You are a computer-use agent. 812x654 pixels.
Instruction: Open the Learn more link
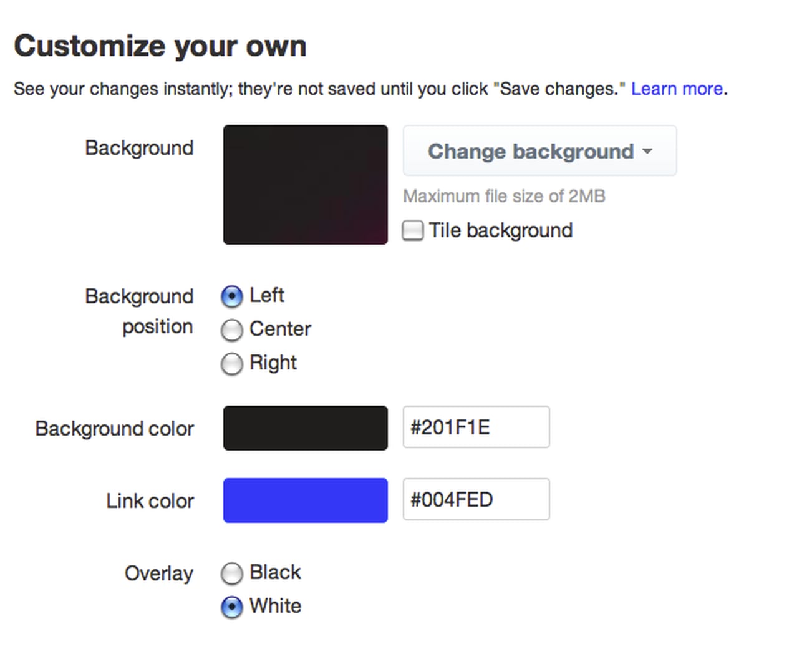677,89
